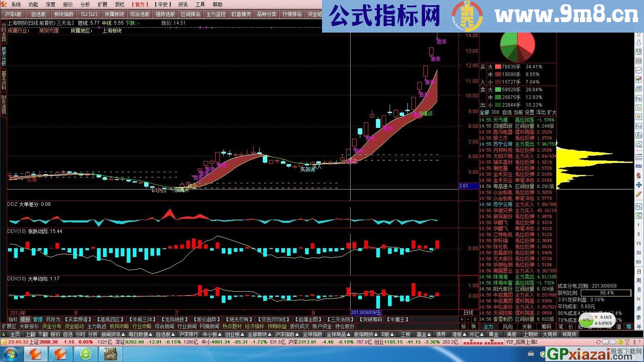Viewport: 644px width, 362px height.
Task: Open the f(x) formula icon
Action: click(x=639, y=136)
